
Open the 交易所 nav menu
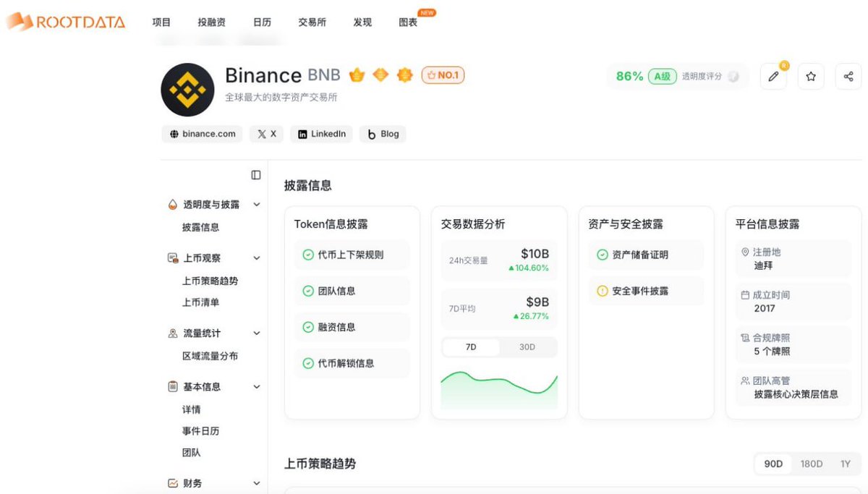pos(312,22)
